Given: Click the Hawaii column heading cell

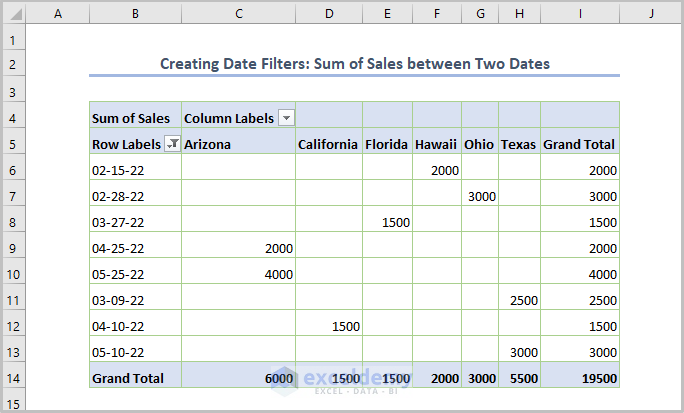Looking at the screenshot, I should [x=436, y=144].
